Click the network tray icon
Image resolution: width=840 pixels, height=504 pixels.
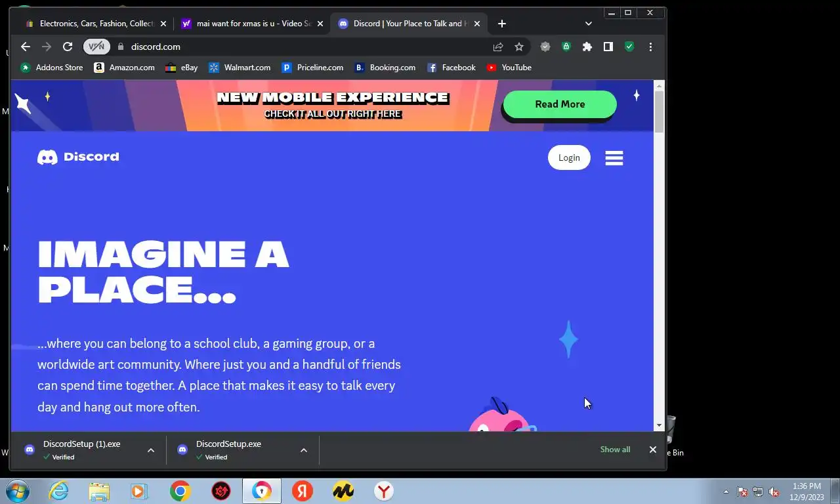(758, 492)
